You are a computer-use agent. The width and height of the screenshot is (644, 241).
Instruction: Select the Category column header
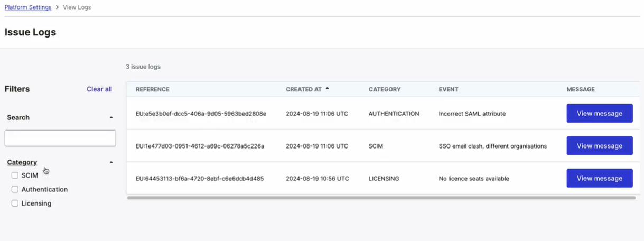[385, 89]
